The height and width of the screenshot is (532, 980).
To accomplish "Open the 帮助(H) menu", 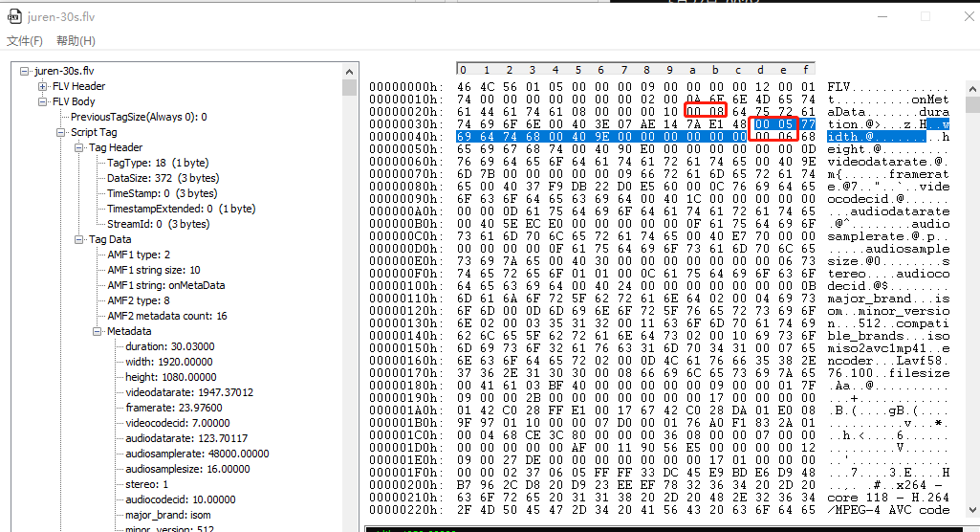I will click(76, 41).
